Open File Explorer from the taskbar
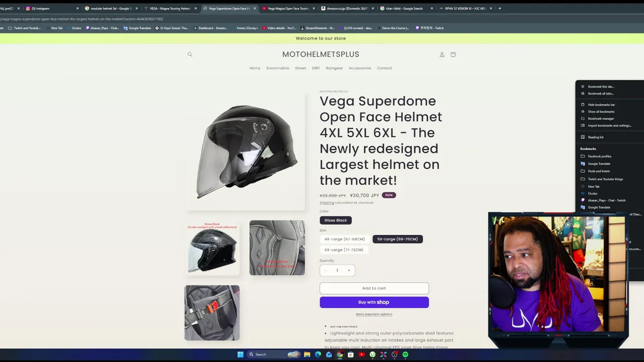Screen dimensions: 644x362 pos(307,354)
